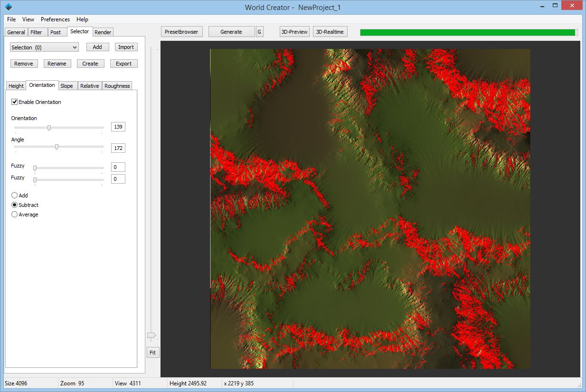Viewport: 586px width, 392px height.
Task: Open the View menu
Action: click(x=28, y=19)
